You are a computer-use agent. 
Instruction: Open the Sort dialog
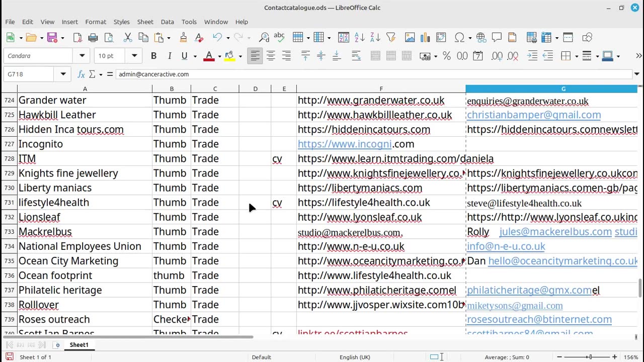pyautogui.click(x=344, y=38)
